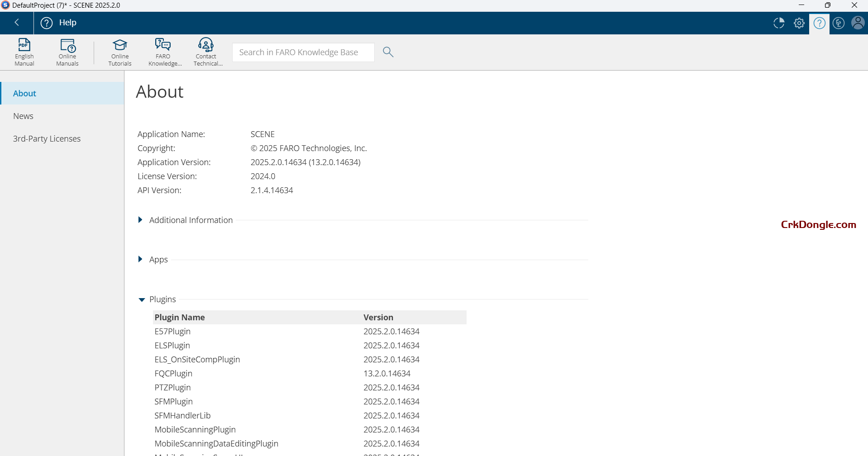The image size is (868, 456).
Task: Click the back arrow button
Action: coord(17,23)
